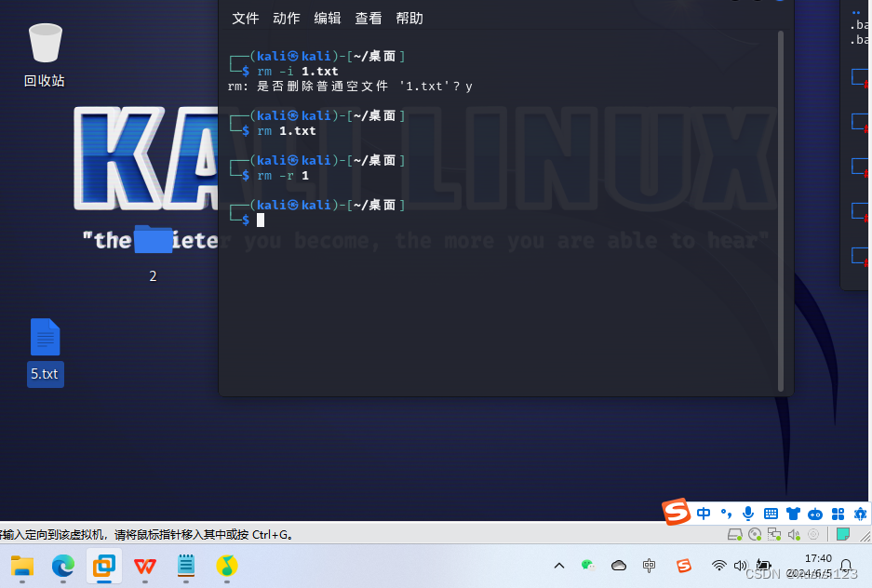Viewport: 872px width, 588px height.
Task: Expand the hidden tray icons chevron
Action: tap(559, 566)
